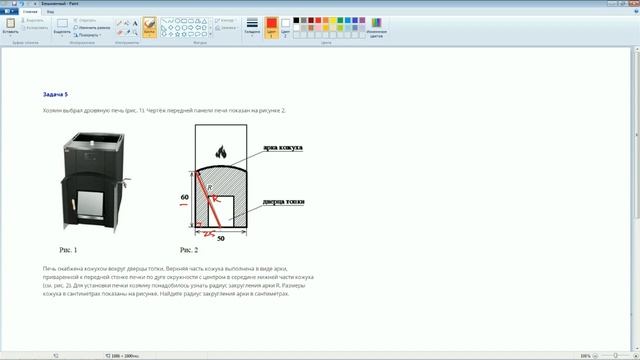The width and height of the screenshot is (640, 360).
Task: Click Undo in the quick access toolbar
Action: point(22,3)
